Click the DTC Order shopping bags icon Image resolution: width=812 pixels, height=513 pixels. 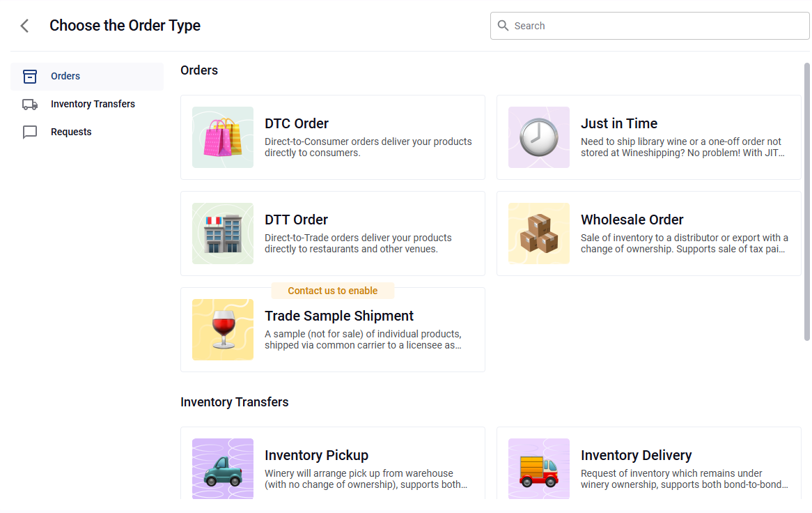click(223, 137)
